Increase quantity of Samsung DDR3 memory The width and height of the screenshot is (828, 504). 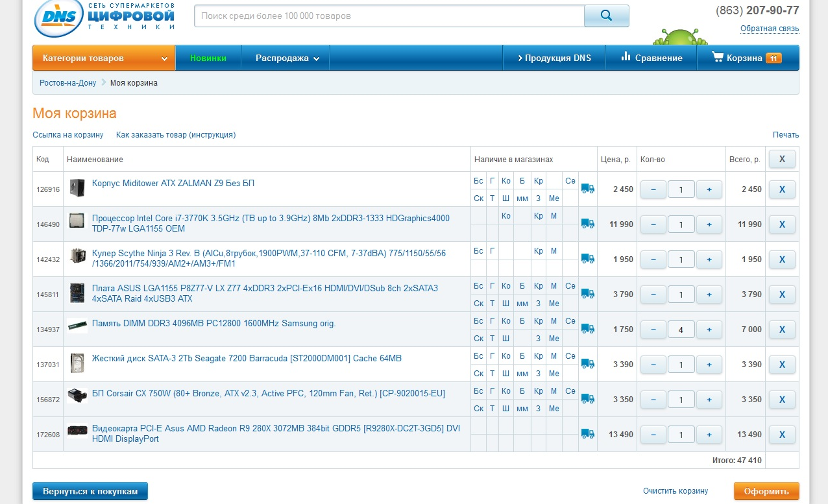pos(709,330)
